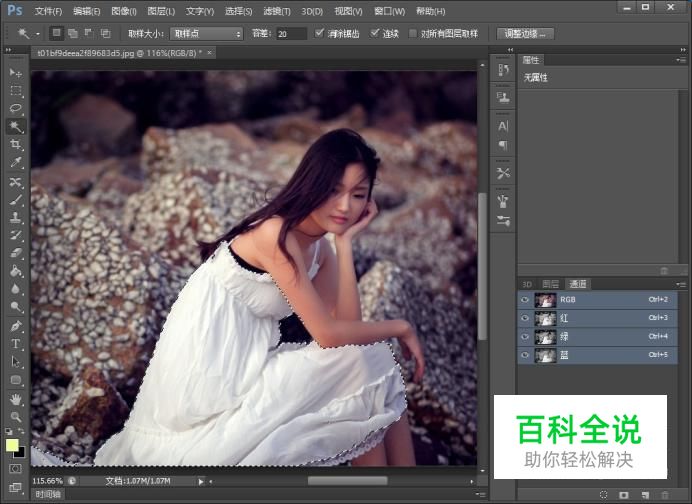The height and width of the screenshot is (504, 692).
Task: Open the 滤镜 menu
Action: coord(278,11)
